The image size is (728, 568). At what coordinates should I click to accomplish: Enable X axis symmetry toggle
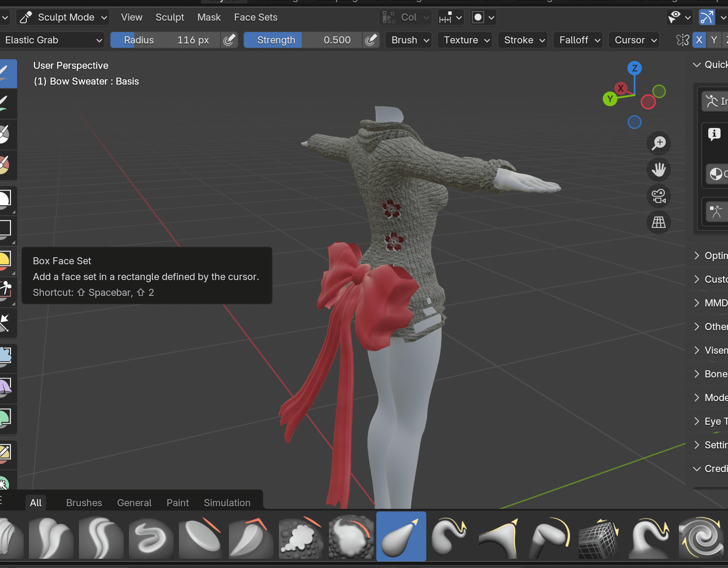[699, 40]
